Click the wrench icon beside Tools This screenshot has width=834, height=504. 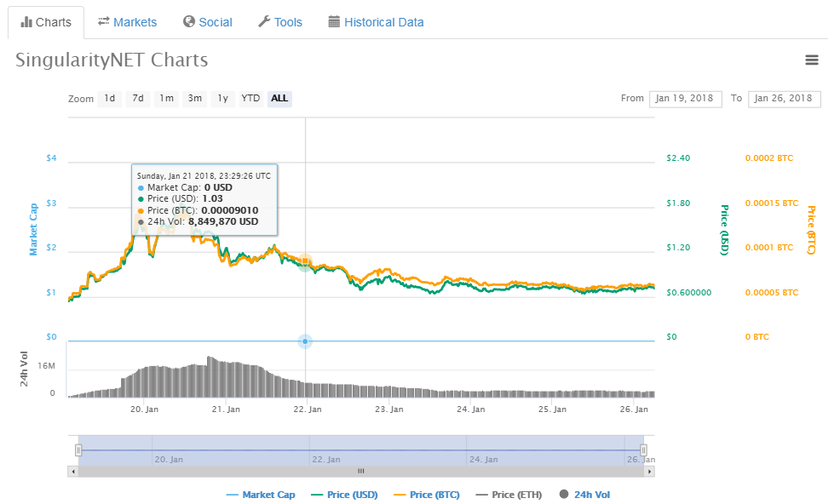click(x=264, y=22)
